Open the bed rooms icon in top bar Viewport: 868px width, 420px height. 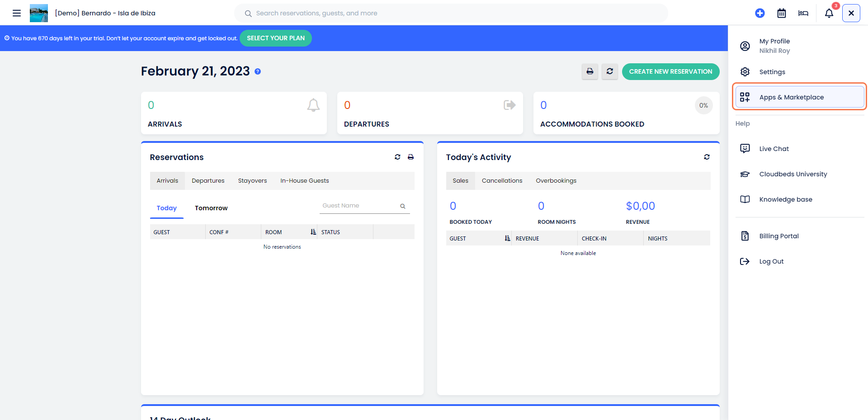(x=803, y=13)
